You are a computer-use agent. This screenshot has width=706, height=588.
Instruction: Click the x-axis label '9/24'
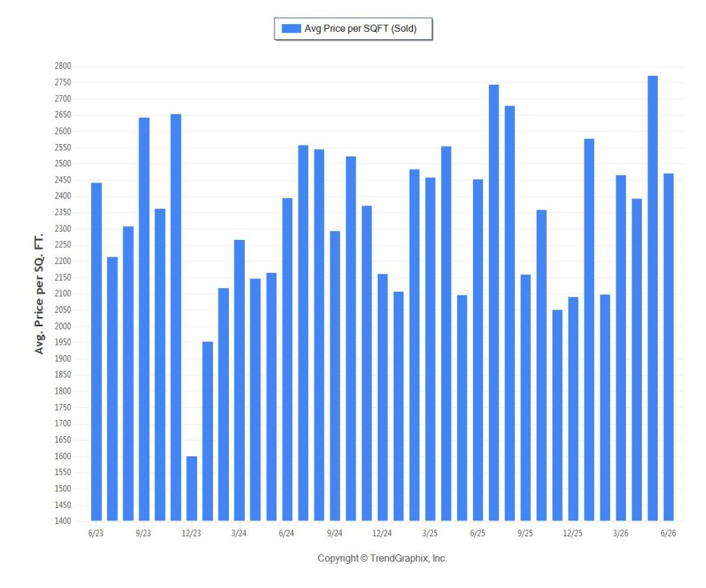(334, 533)
